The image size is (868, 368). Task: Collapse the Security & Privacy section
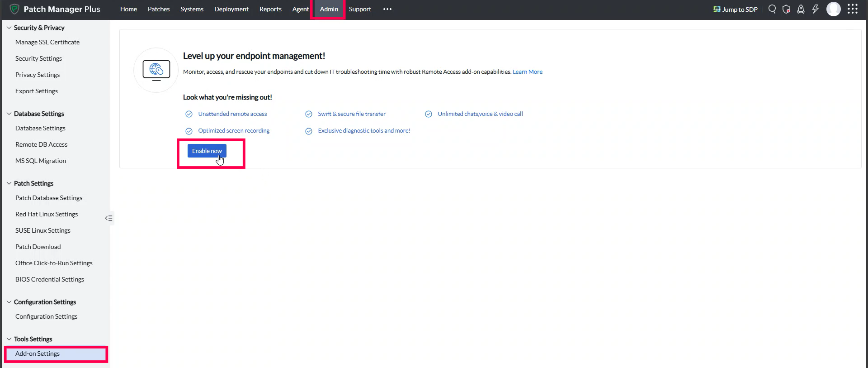click(x=9, y=28)
